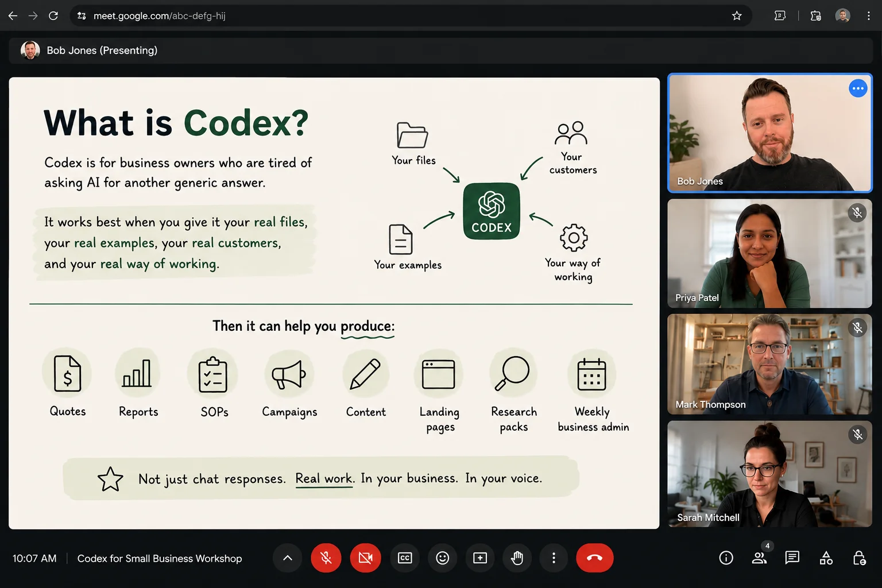Click the SOPs checklist icon
Viewport: 882px width, 588px height.
tap(212, 374)
